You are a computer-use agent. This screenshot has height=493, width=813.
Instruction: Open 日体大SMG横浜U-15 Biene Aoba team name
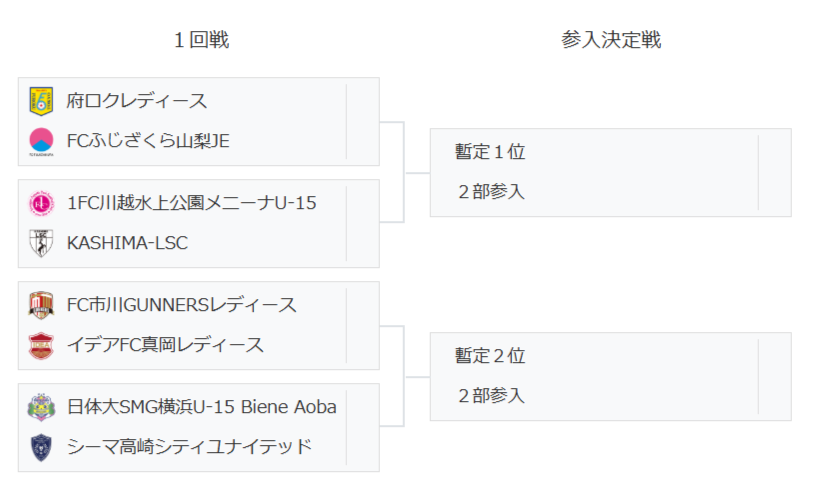pos(201,407)
